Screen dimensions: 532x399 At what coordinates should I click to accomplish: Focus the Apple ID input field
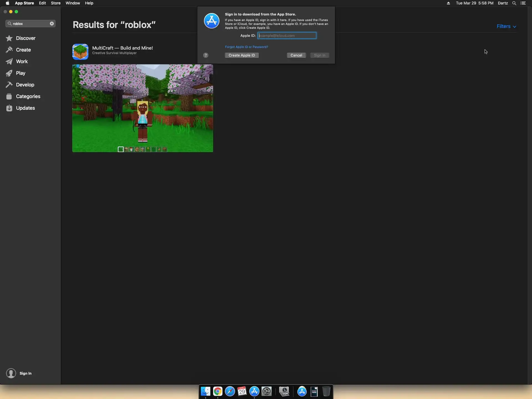coord(287,35)
